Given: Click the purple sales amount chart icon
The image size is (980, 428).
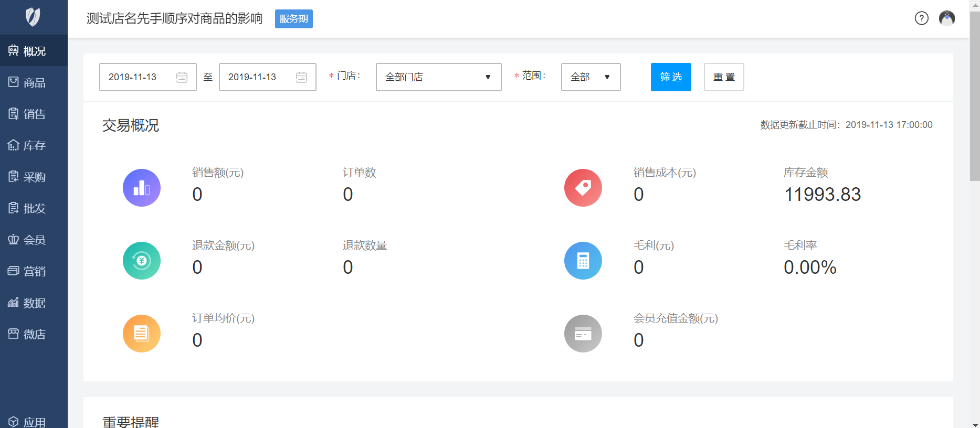Looking at the screenshot, I should (142, 188).
